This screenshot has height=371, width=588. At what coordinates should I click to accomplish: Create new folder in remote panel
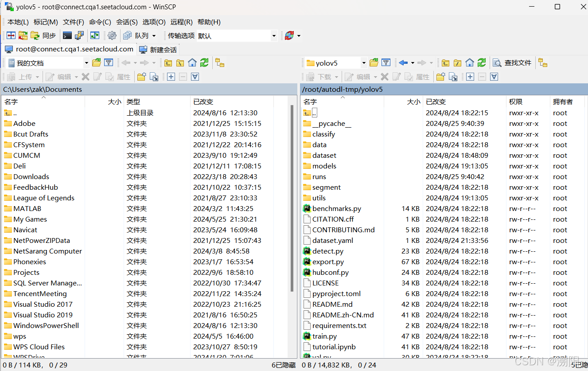pyautogui.click(x=441, y=77)
